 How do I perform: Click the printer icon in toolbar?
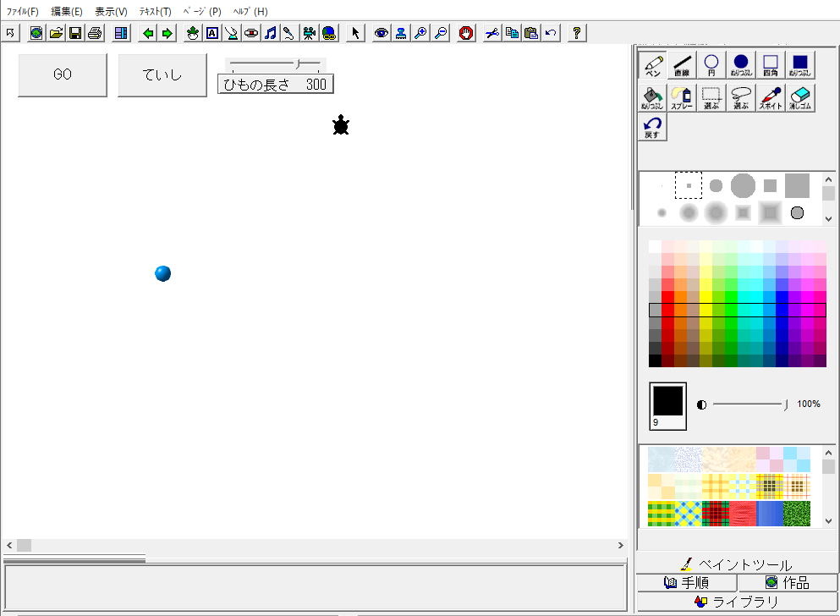coord(94,33)
